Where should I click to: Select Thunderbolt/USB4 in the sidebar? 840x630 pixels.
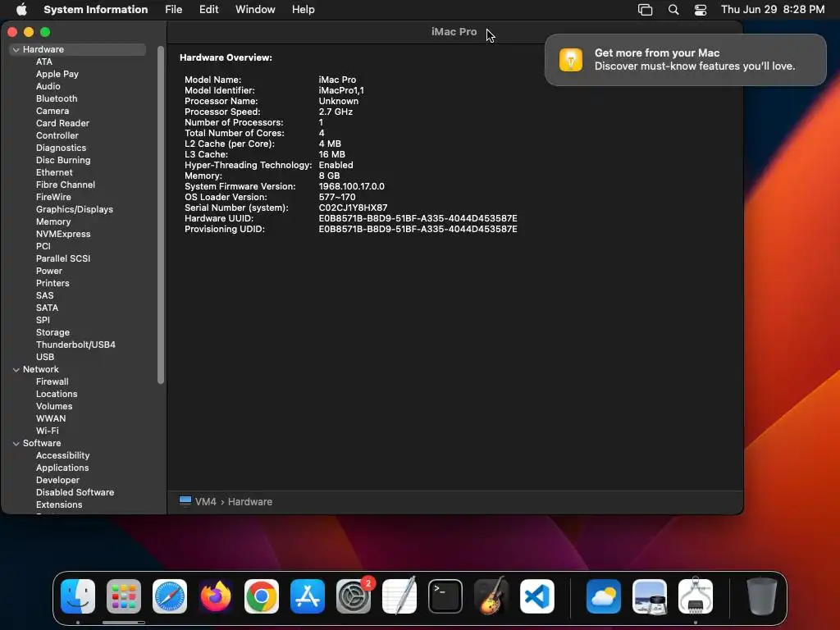75,345
